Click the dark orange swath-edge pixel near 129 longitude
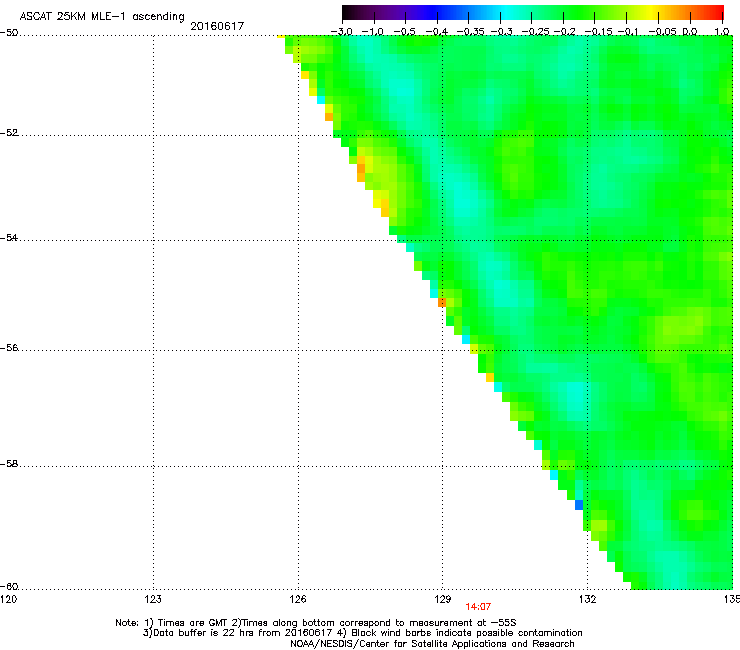The image size is (740, 650). (x=442, y=303)
